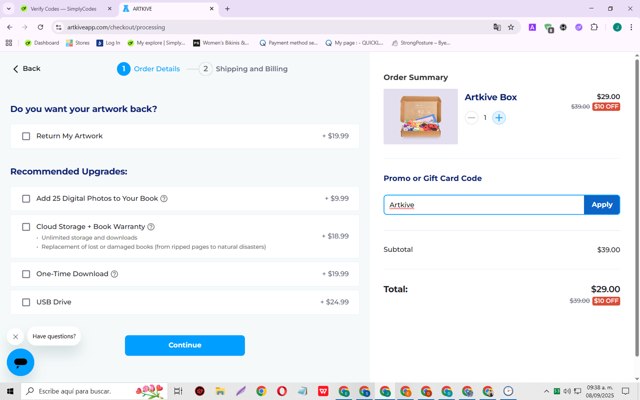Open the volume control in tray
Screen dimensions: 640x400
(567, 391)
